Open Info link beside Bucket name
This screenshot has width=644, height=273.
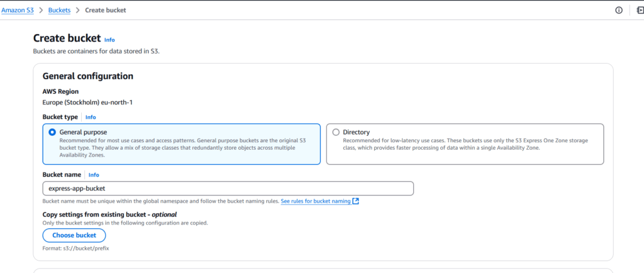tap(94, 175)
